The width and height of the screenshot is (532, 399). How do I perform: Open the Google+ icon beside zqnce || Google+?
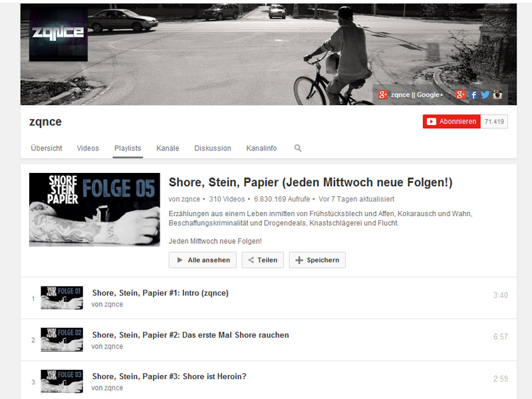pyautogui.click(x=383, y=94)
